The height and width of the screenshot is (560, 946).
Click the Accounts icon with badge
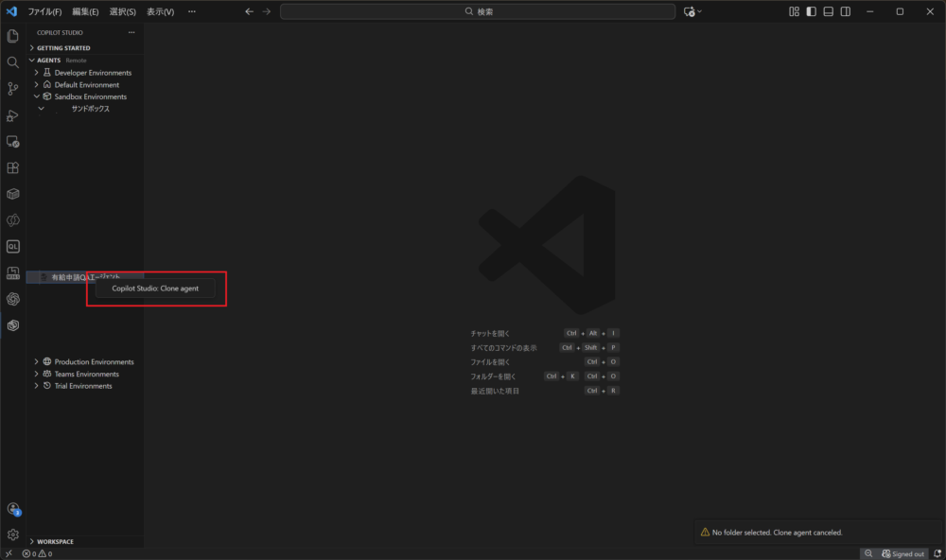pyautogui.click(x=13, y=509)
